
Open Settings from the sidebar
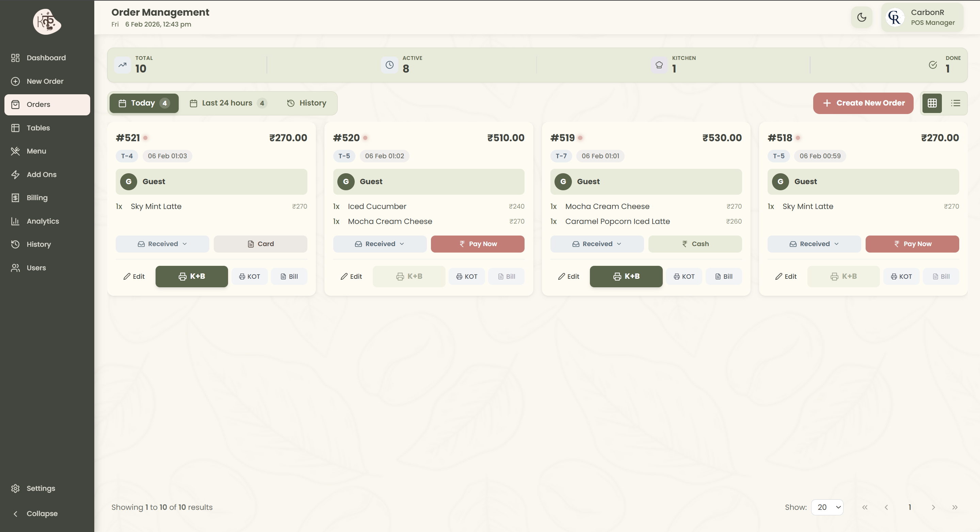point(40,488)
